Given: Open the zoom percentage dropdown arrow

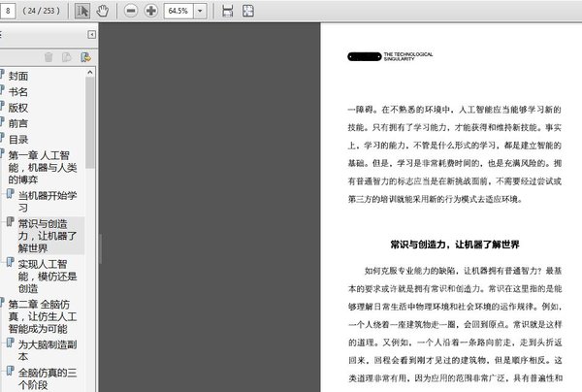Looking at the screenshot, I should tap(200, 11).
